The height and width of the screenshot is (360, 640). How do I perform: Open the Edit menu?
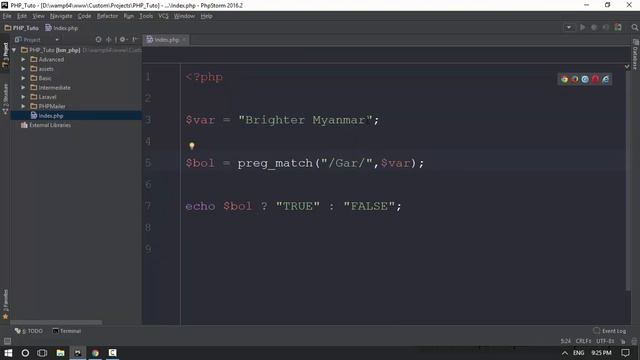(x=22, y=16)
